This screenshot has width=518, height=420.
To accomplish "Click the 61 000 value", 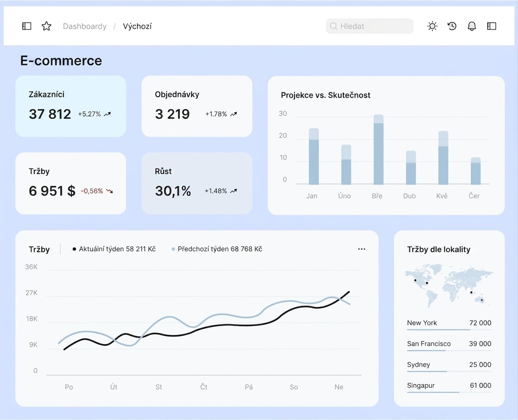I will [x=480, y=385].
